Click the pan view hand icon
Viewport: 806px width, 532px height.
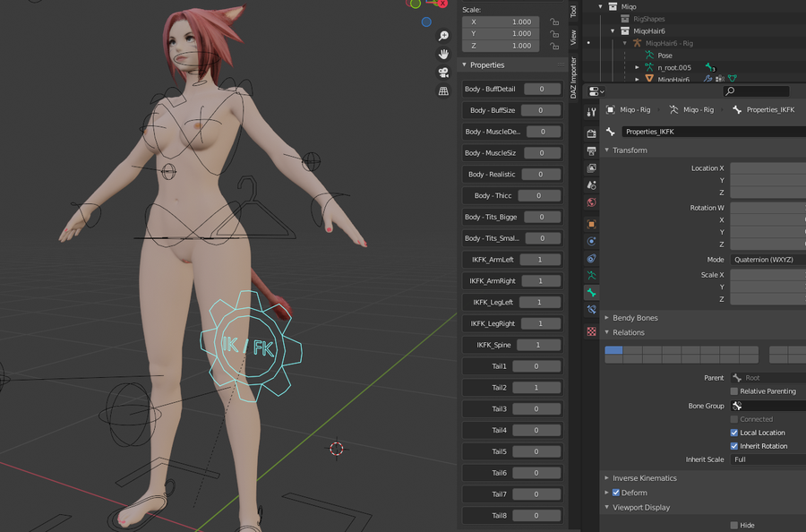click(x=443, y=54)
